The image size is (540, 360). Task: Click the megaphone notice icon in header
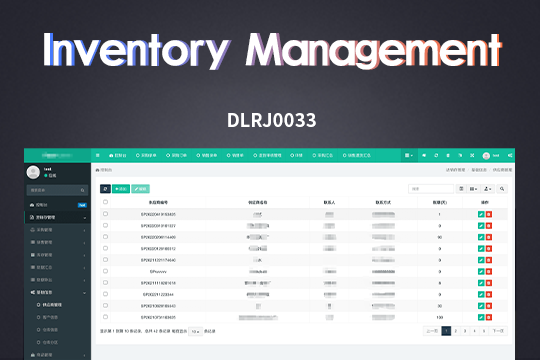424,155
